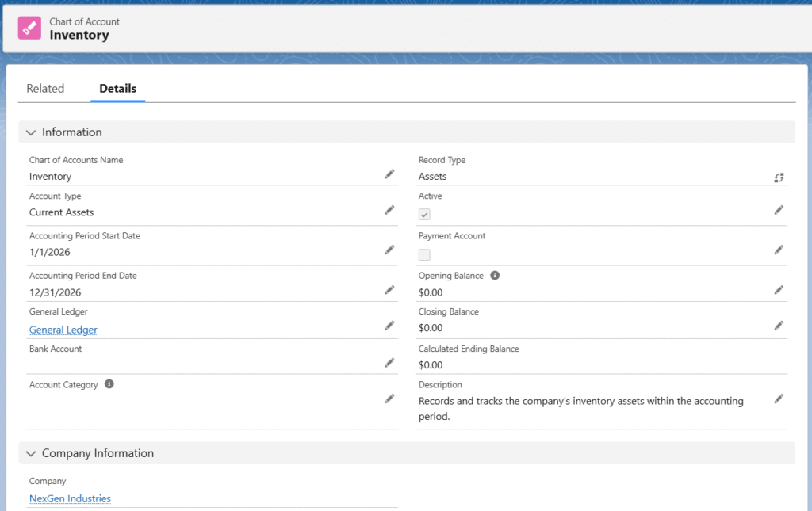Edit the Closing Balance amount
Viewport: 812px width, 511px height.
click(779, 326)
